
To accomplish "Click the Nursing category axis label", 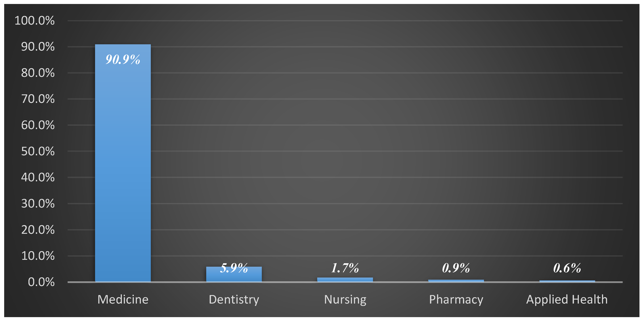I will [345, 299].
